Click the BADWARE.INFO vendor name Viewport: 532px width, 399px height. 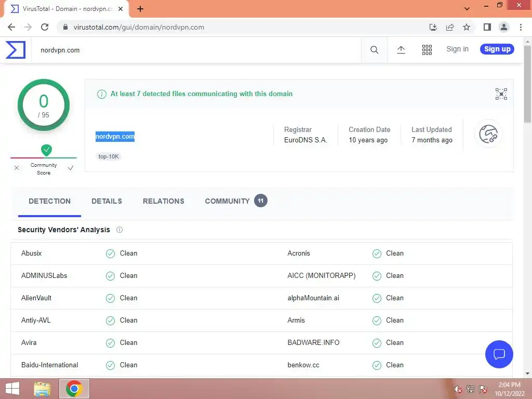pos(313,343)
